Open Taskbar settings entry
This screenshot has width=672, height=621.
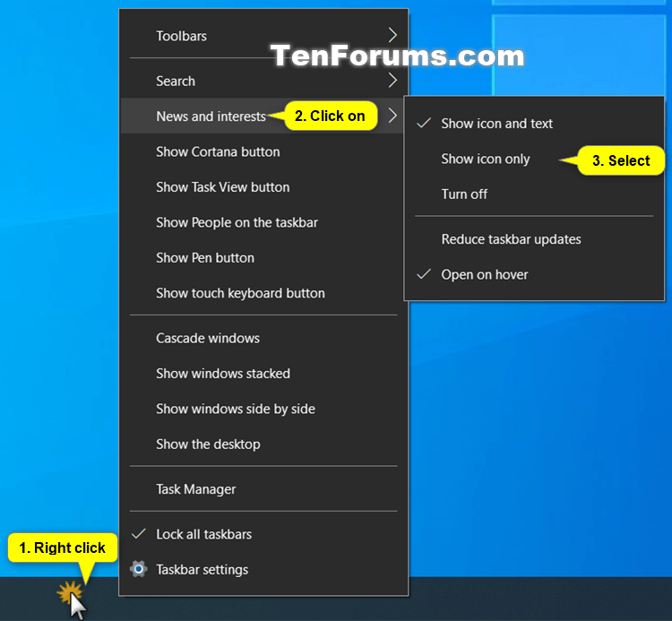click(x=263, y=570)
